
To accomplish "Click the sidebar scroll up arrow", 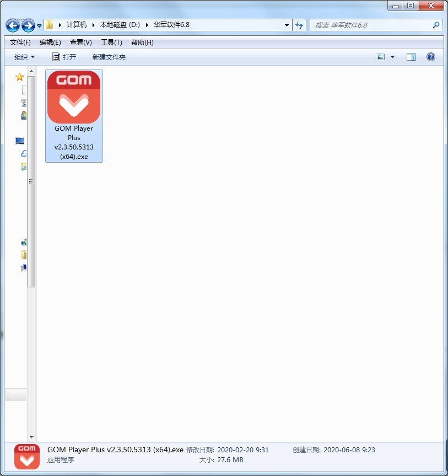I will click(x=31, y=71).
